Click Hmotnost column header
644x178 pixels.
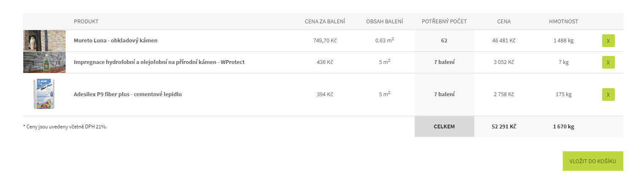point(564,22)
